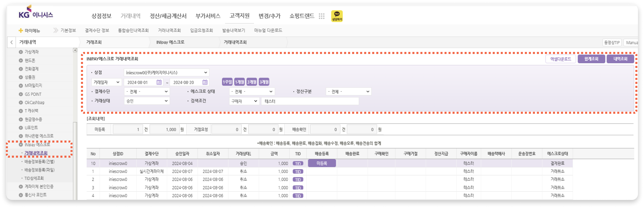Click the 내역조회 button
This screenshot has height=208, width=644.
[x=620, y=59]
